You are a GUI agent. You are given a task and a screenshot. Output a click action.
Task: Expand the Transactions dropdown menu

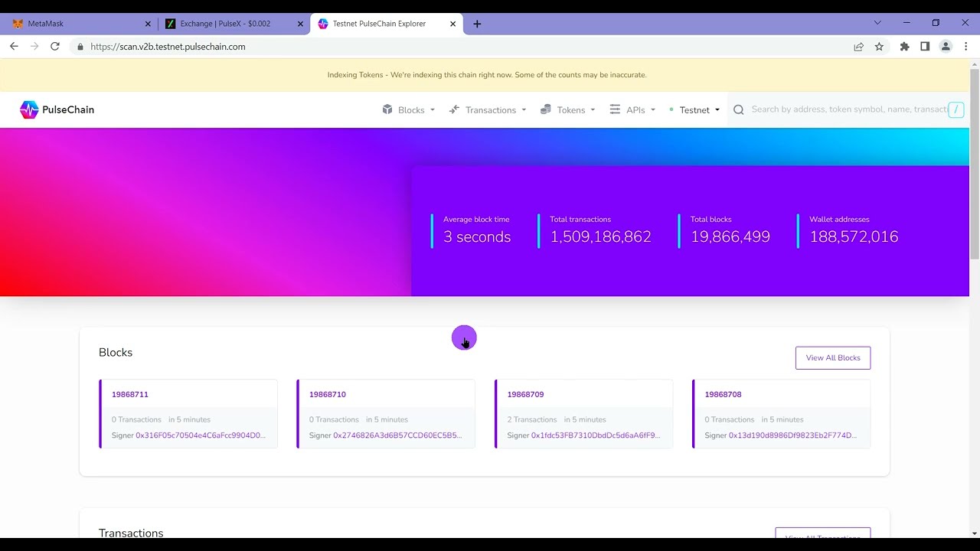click(x=488, y=109)
